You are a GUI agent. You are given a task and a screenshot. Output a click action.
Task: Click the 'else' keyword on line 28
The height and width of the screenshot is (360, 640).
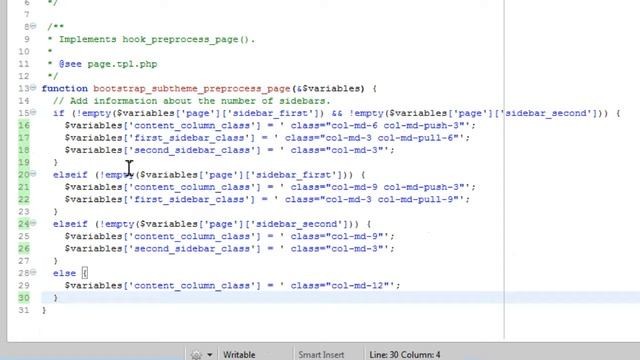(64, 273)
